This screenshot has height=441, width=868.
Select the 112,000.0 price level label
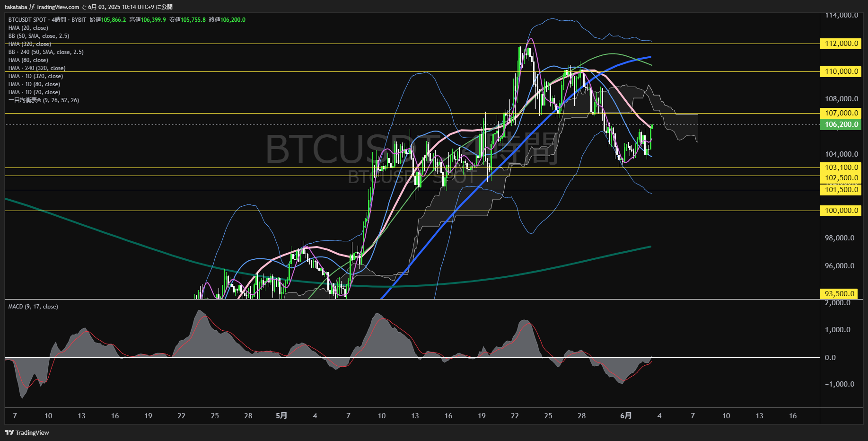pyautogui.click(x=841, y=44)
